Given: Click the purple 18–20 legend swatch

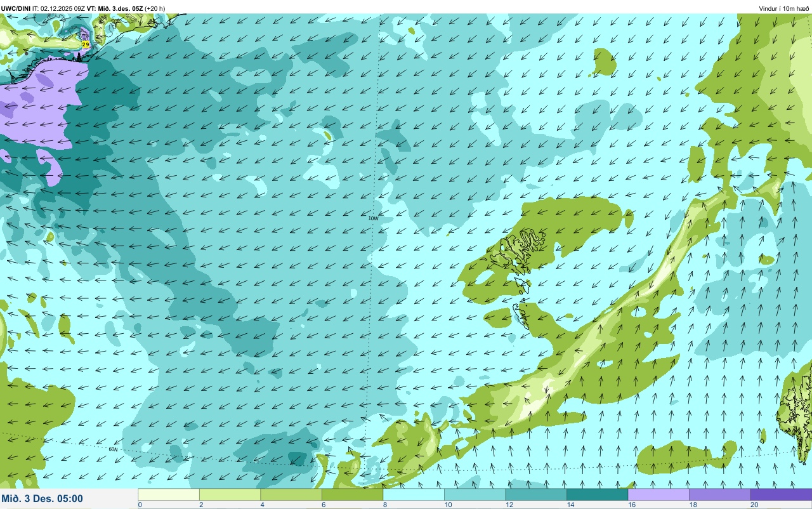Looking at the screenshot, I should point(719,494).
